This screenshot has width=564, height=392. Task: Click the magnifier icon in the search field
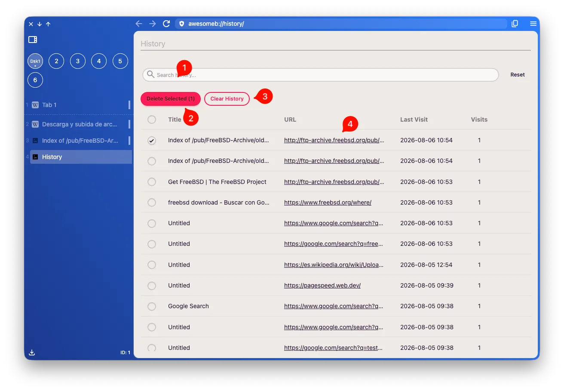150,74
